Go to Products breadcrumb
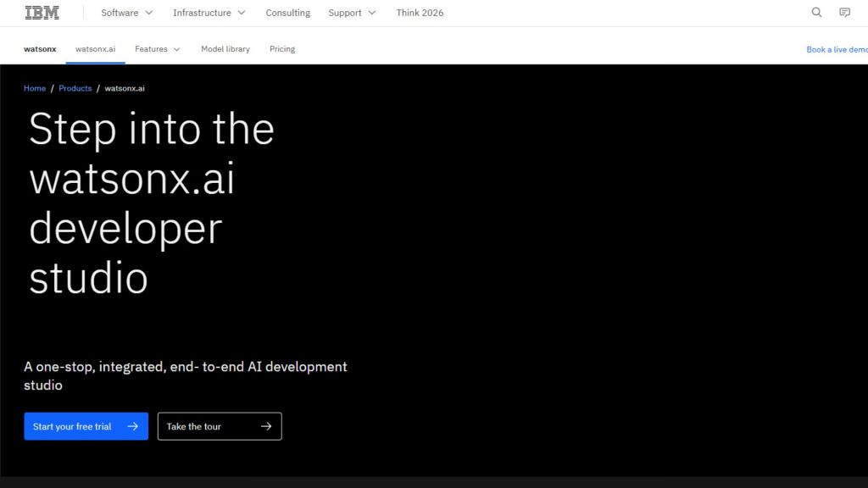The image size is (868, 488). coord(75,88)
